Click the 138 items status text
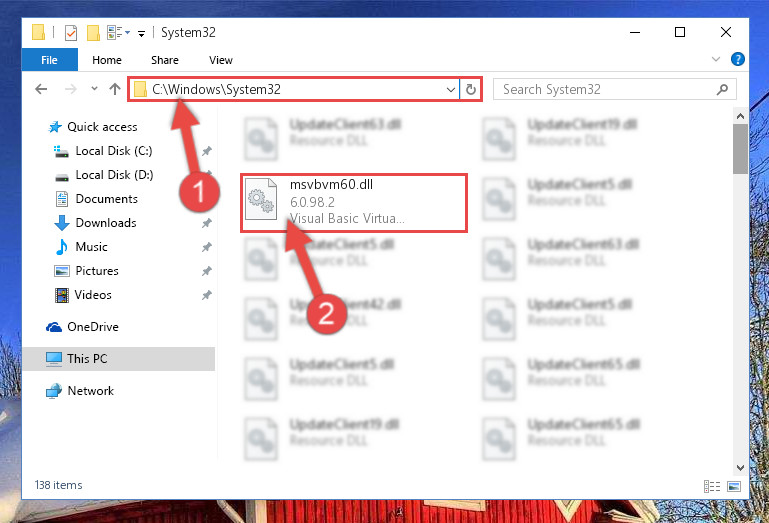This screenshot has height=523, width=769. click(x=58, y=485)
